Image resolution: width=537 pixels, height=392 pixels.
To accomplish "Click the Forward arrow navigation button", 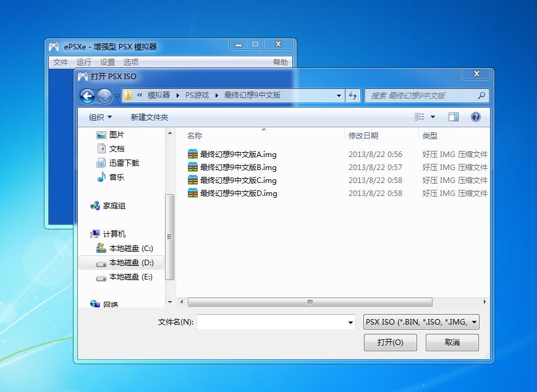I will tap(104, 96).
